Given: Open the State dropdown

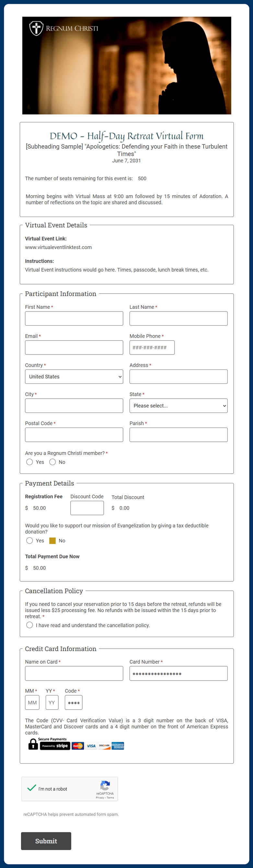Looking at the screenshot, I should (178, 406).
